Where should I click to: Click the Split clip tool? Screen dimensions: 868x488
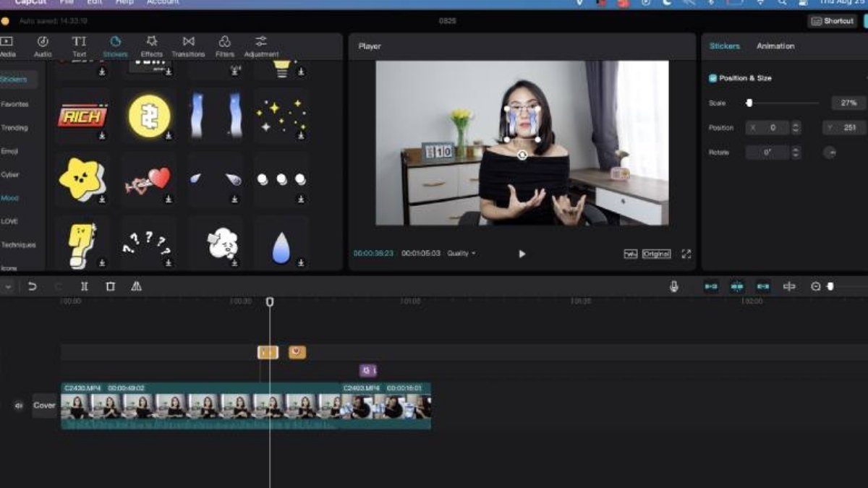(85, 286)
